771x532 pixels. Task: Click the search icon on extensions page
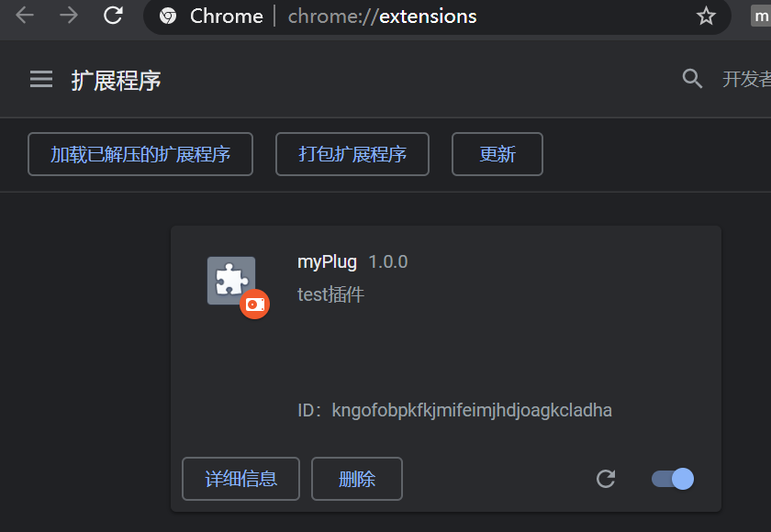[692, 79]
